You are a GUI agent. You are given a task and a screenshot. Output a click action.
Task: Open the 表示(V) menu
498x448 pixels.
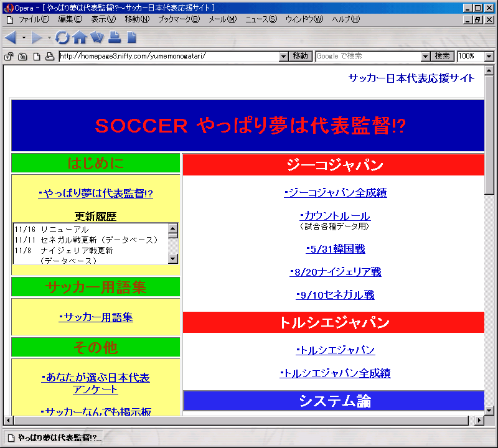pos(103,19)
